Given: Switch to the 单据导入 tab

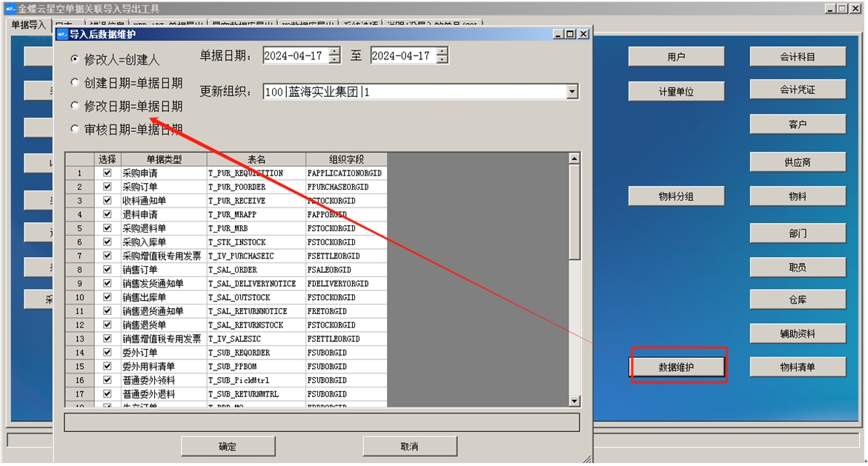Looking at the screenshot, I should point(29,25).
